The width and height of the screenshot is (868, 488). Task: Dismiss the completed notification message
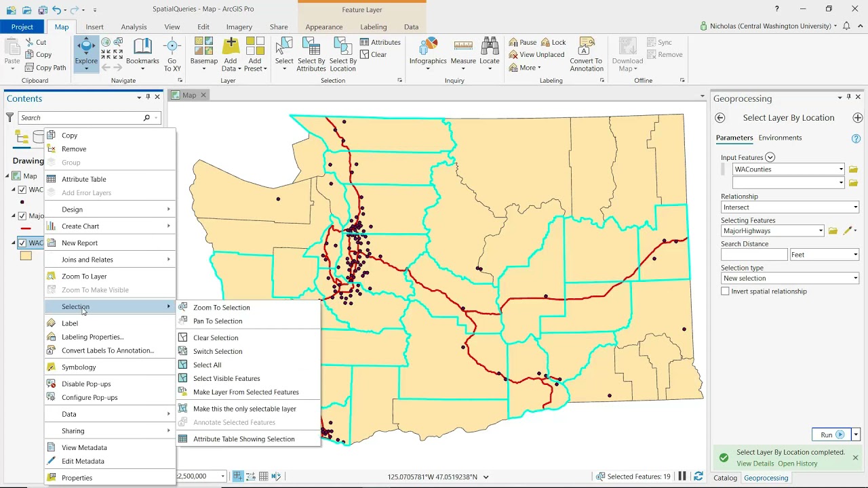855,457
